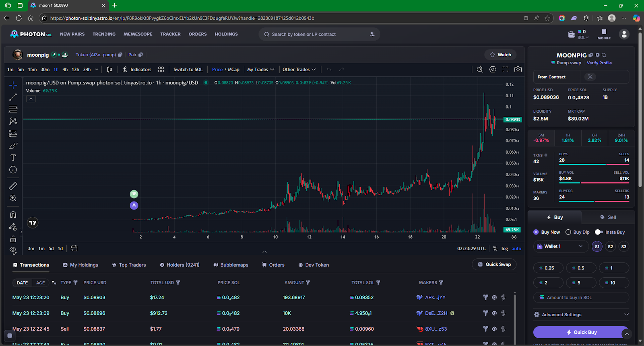
Task: Add moonpig to Watch list
Action: (x=500, y=55)
